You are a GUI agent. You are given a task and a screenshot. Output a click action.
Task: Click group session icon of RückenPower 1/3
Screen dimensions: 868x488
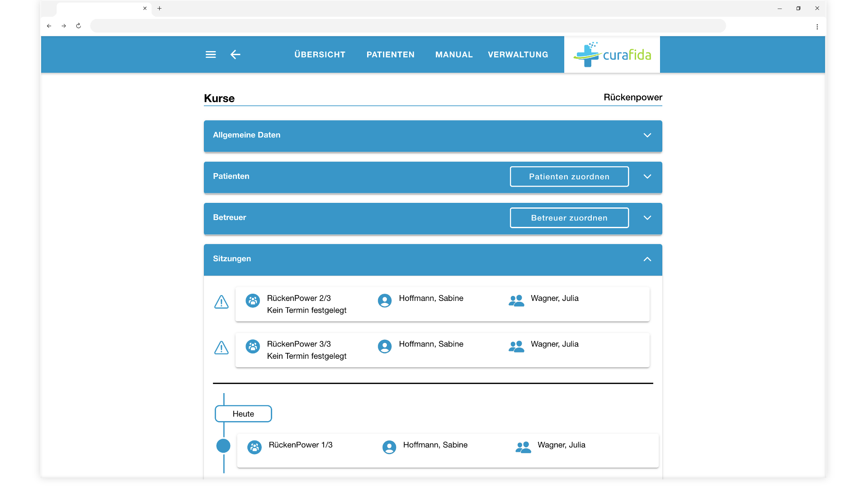[255, 447]
